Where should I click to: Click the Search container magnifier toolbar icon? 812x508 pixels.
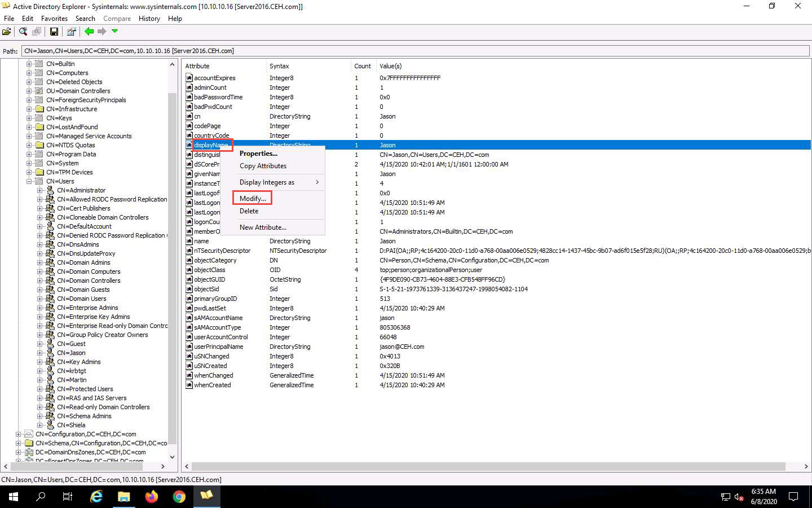coord(23,32)
